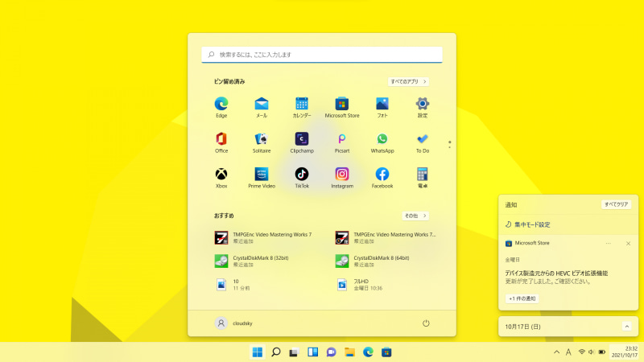The image size is (644, 362).
Task: Launch the Xbox app
Action: tap(221, 178)
